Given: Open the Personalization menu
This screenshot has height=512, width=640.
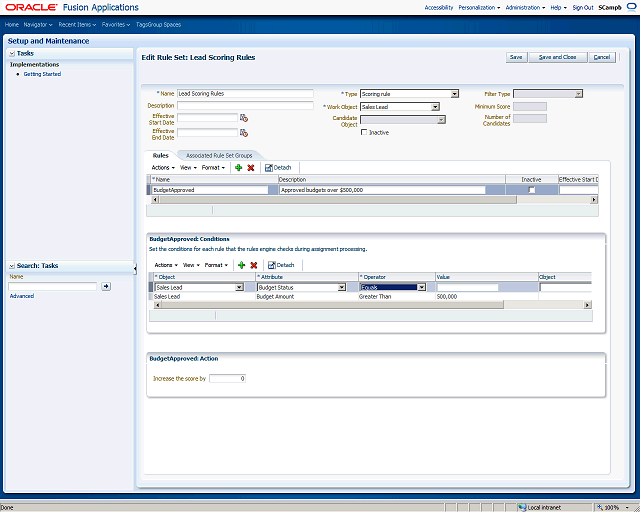Looking at the screenshot, I should coord(479,7).
